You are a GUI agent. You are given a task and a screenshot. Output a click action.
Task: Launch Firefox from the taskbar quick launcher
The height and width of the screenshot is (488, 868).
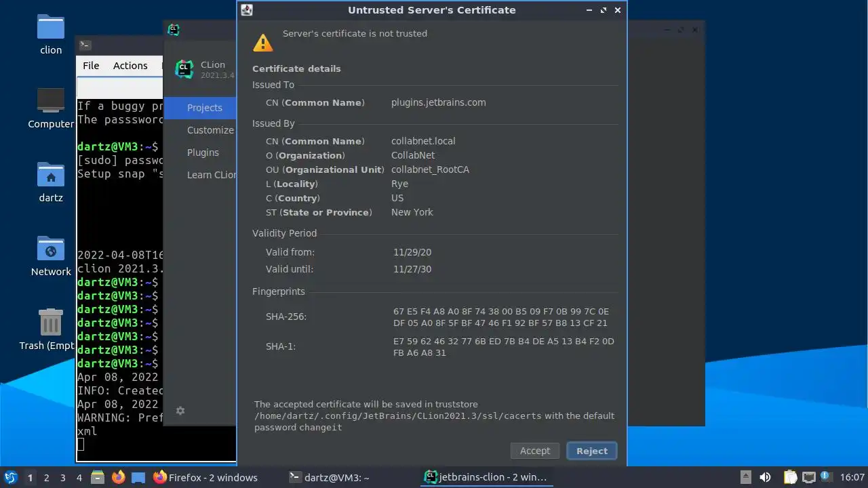click(119, 478)
